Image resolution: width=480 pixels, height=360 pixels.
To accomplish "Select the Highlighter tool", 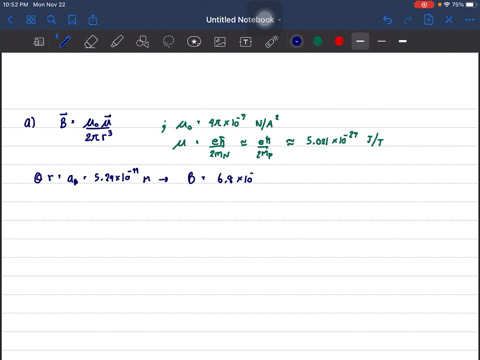I will pyautogui.click(x=117, y=42).
